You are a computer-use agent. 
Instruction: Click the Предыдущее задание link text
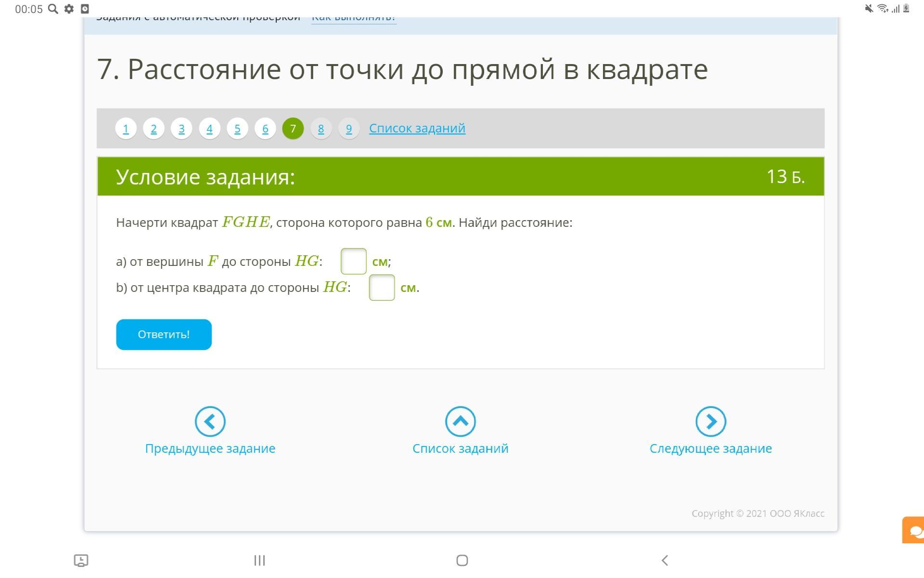point(210,448)
